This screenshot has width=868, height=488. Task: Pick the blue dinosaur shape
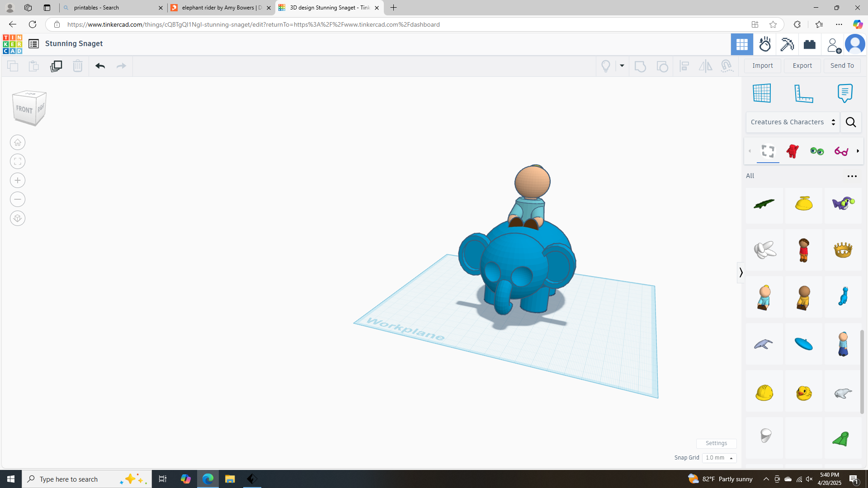click(843, 297)
